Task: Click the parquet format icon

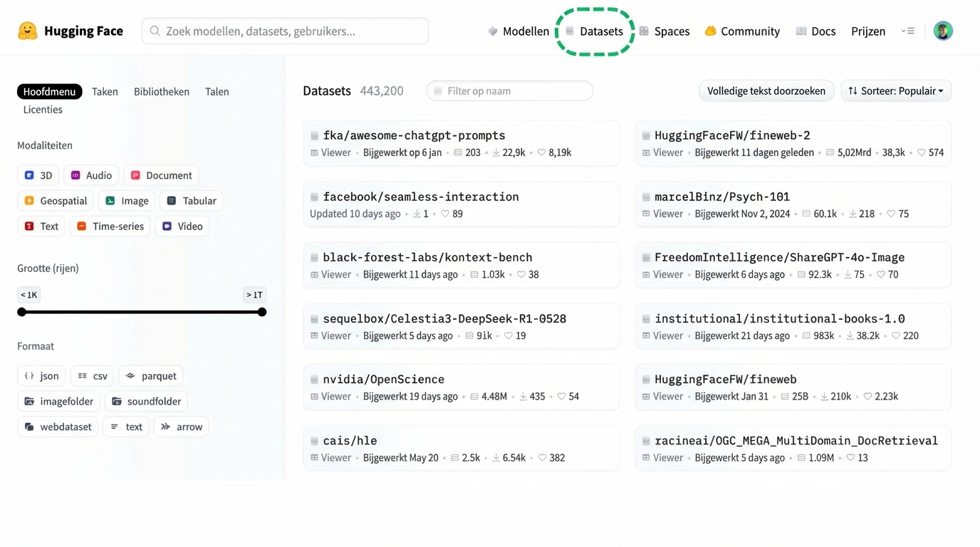Action: (130, 376)
